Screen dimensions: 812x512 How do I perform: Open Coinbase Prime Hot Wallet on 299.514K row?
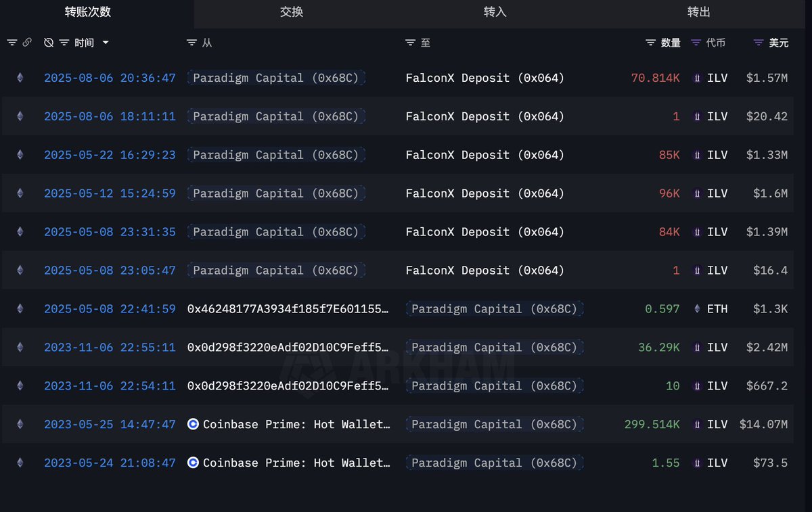coord(297,425)
